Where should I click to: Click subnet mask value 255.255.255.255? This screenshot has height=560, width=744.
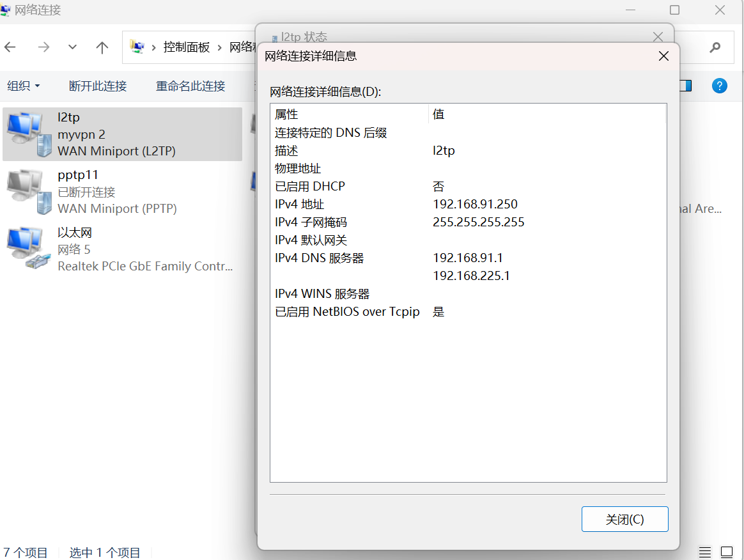(x=478, y=222)
